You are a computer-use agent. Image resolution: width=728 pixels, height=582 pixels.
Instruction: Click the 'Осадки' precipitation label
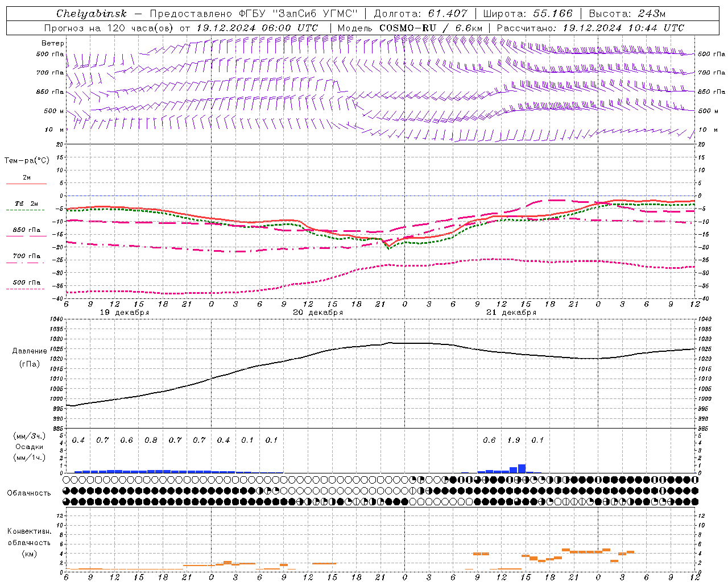[x=30, y=447]
